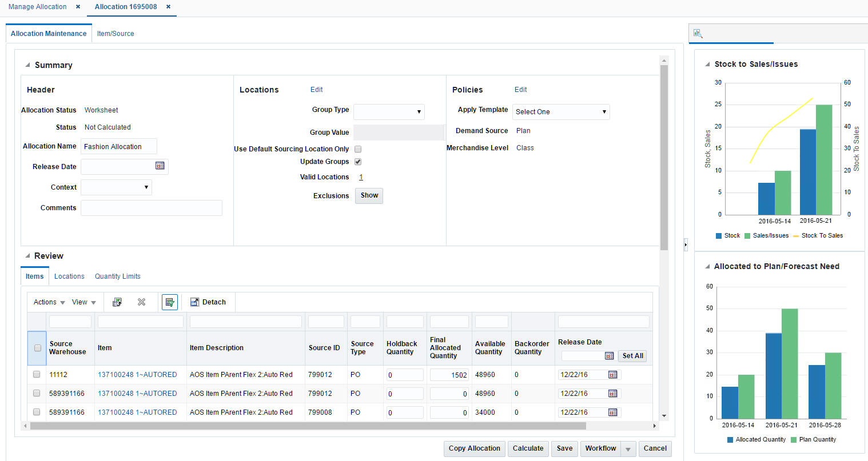Uncheck the Update Groups checkbox

click(358, 161)
